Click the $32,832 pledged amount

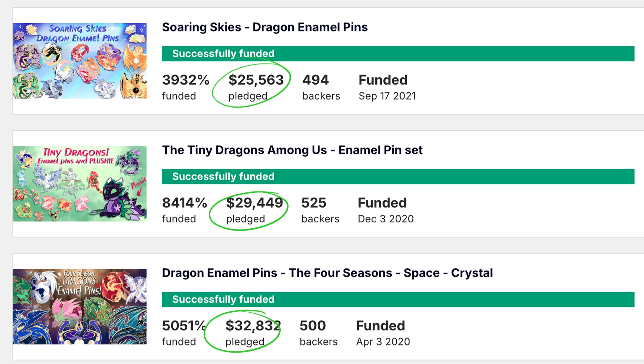click(x=253, y=326)
